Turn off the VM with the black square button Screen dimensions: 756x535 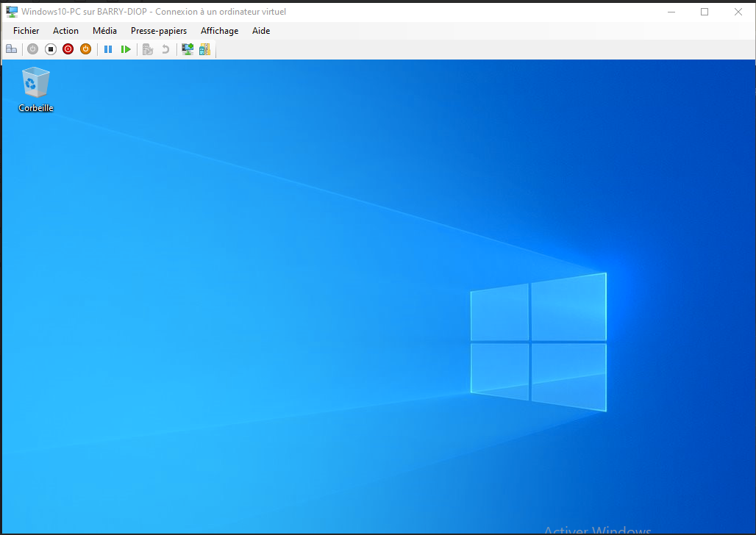pyautogui.click(x=51, y=49)
